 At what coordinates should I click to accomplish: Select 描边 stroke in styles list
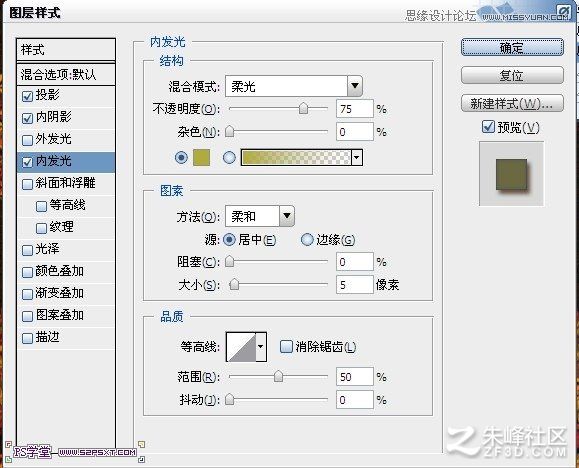tap(66, 338)
